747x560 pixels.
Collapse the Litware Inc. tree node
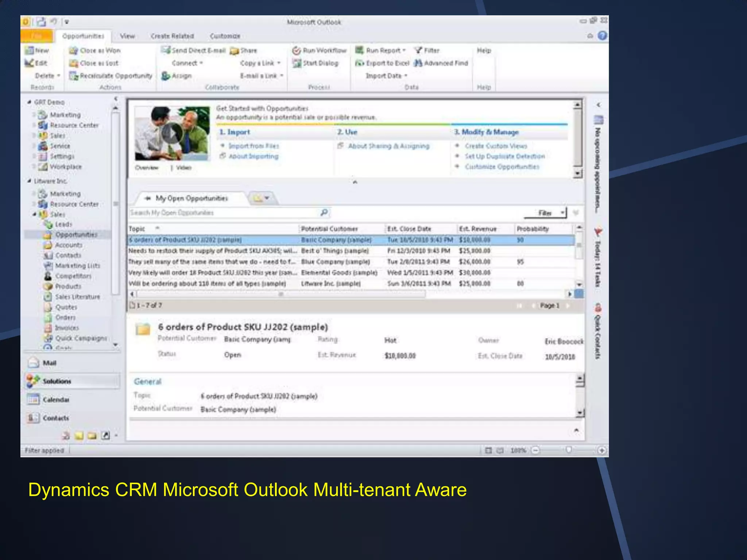click(29, 181)
